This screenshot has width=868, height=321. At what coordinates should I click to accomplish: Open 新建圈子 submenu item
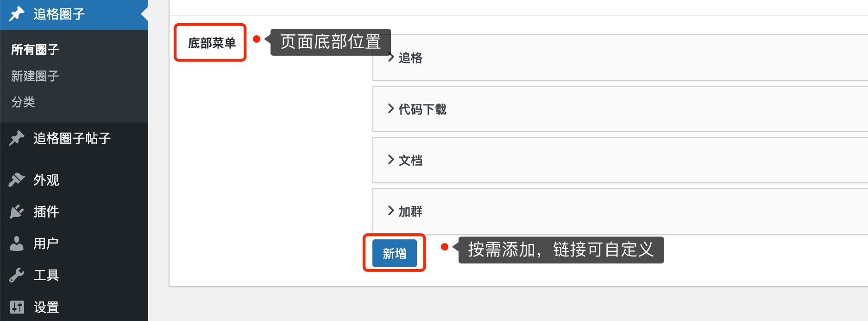point(35,76)
